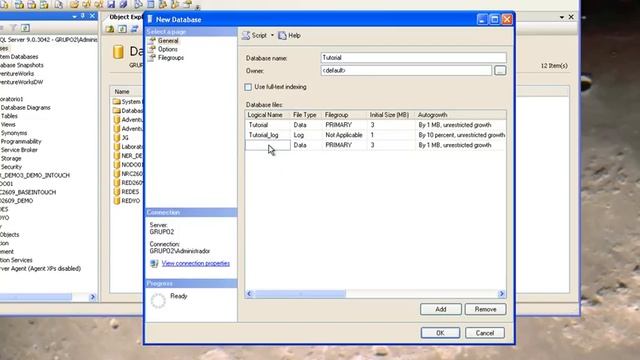Select the Tutorial_log logical name cell
640x360 pixels.
click(x=267, y=135)
